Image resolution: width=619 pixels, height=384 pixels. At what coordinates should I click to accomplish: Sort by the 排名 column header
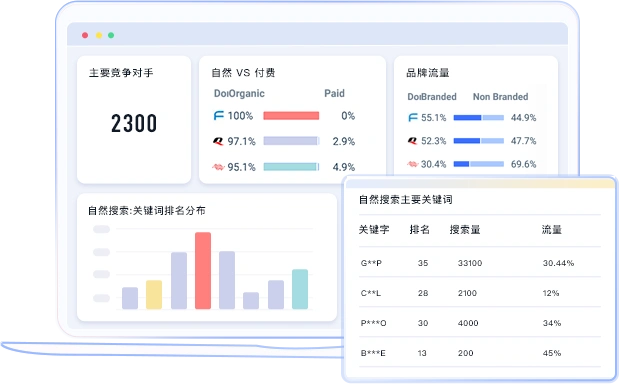[x=420, y=229]
